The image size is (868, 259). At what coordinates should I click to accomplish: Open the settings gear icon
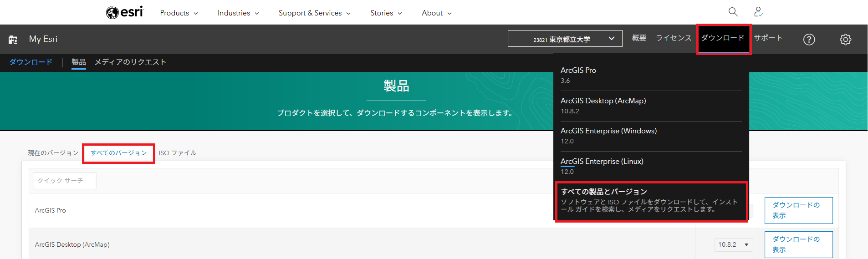(845, 40)
